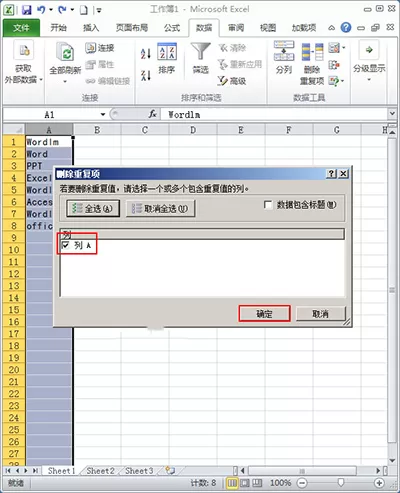
Task: Sort ascending with the A-Z icon
Action: coord(146,54)
